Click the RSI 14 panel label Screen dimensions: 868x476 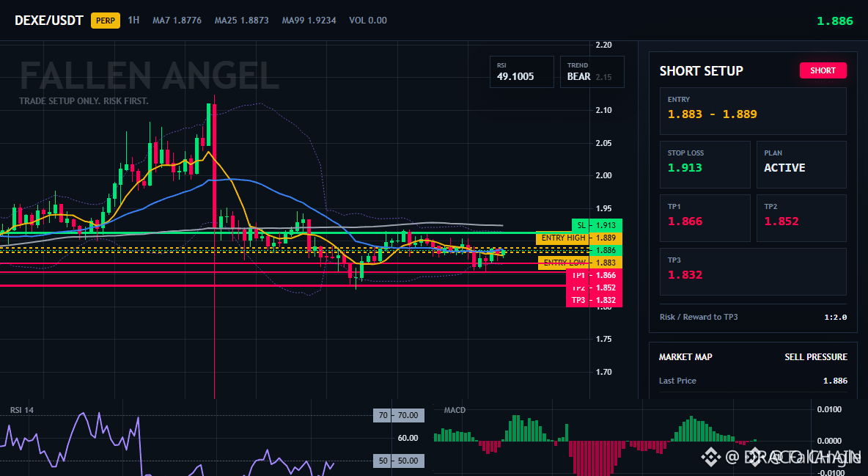(21, 410)
